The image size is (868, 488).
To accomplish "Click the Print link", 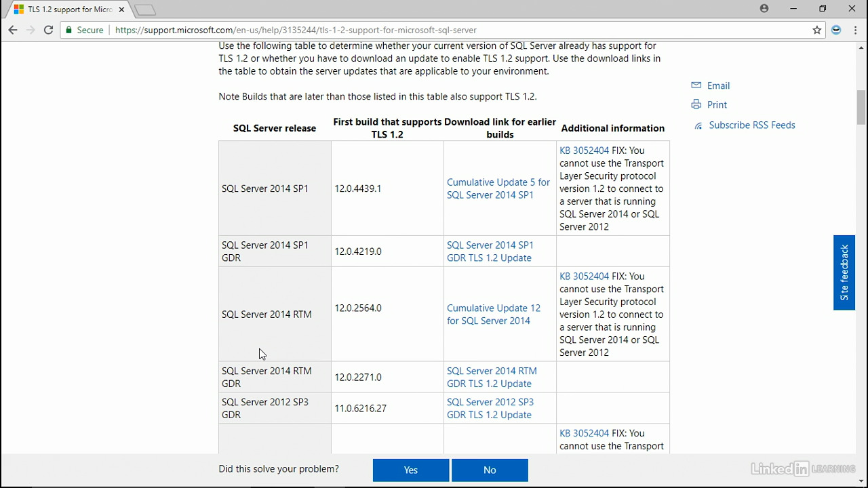I will (x=717, y=104).
